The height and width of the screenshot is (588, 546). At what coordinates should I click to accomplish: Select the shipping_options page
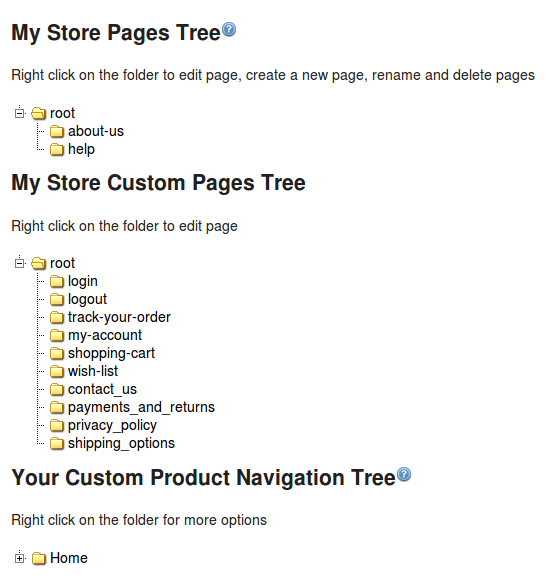point(122,443)
